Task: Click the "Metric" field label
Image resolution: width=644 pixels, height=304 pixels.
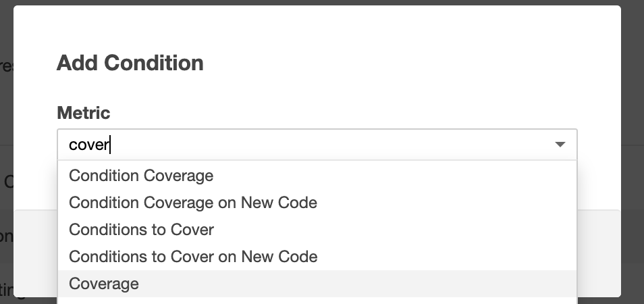Action: point(83,113)
